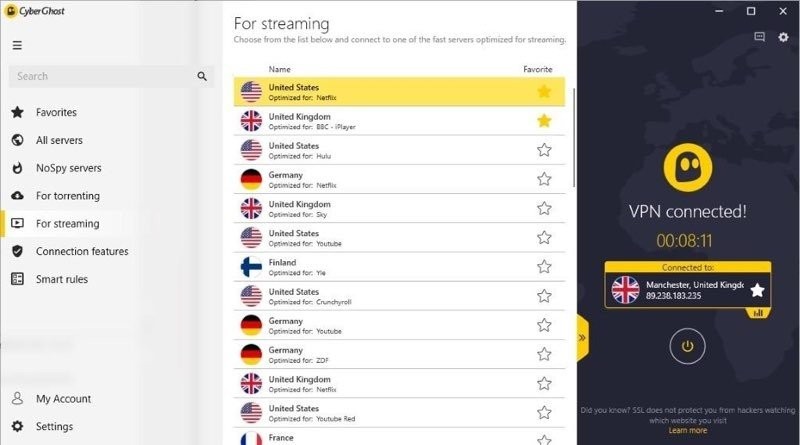The width and height of the screenshot is (800, 445).
Task: Click the US flag for Netflix
Action: pyautogui.click(x=251, y=92)
